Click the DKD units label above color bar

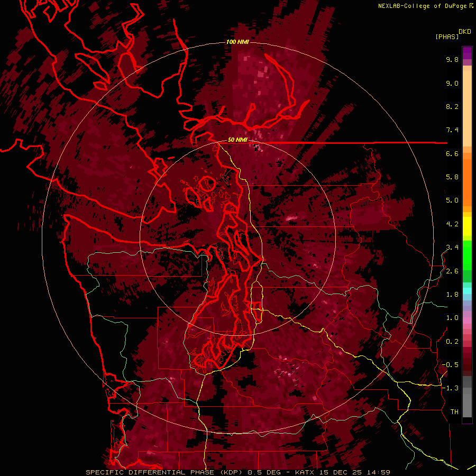[465, 32]
